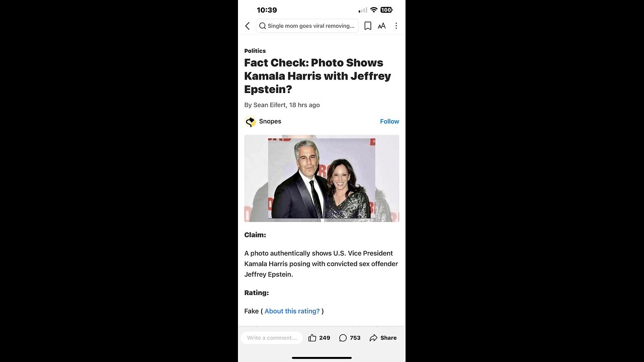Click the search field with article title
The width and height of the screenshot is (644, 362).
click(307, 26)
